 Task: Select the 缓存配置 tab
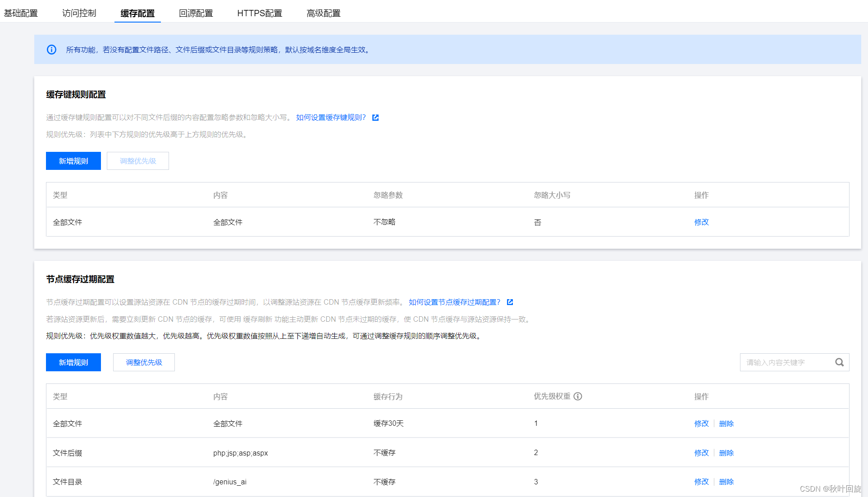137,13
